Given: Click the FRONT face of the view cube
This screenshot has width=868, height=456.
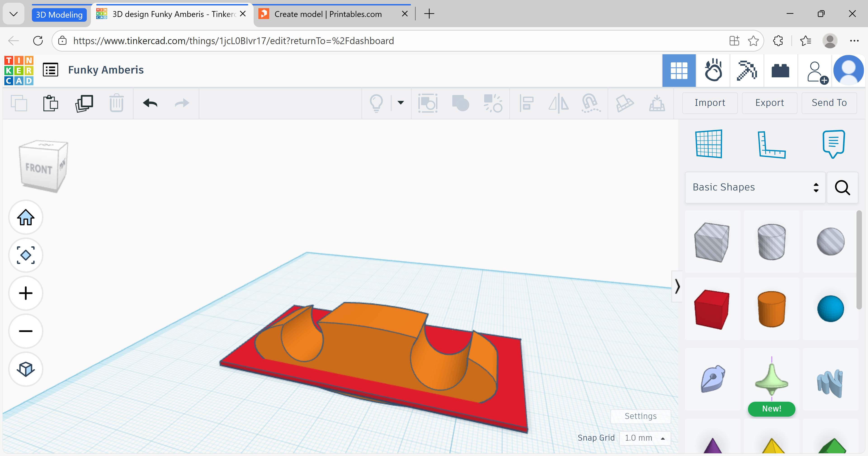Looking at the screenshot, I should [x=39, y=168].
